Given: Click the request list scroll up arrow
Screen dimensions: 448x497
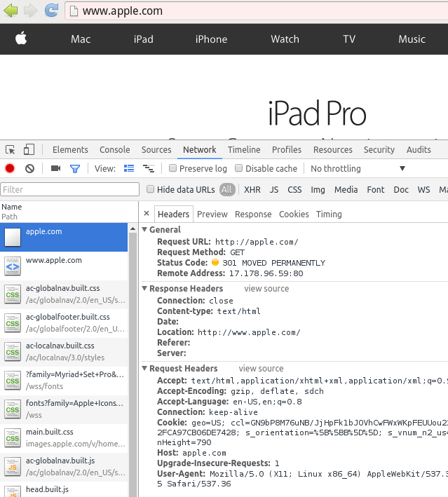Looking at the screenshot, I should pos(133,229).
